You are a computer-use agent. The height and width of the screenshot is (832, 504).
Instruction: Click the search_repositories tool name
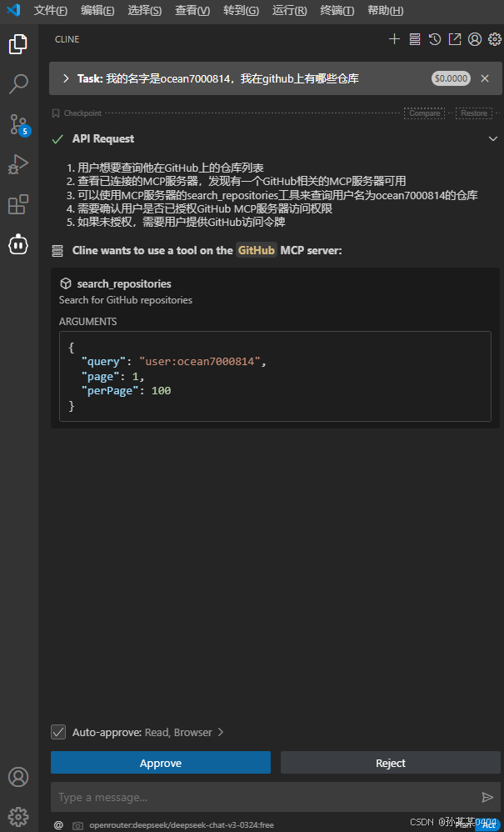(124, 284)
